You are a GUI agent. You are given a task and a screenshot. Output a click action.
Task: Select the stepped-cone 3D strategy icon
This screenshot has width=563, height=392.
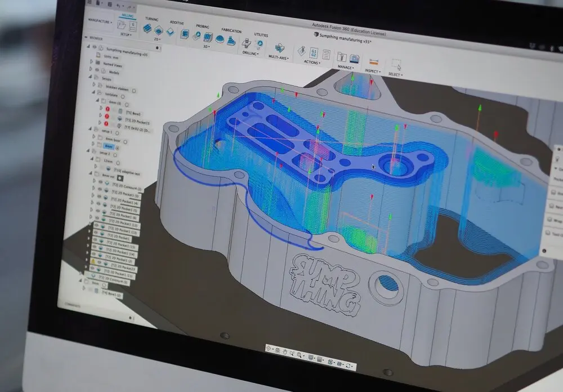coord(231,41)
